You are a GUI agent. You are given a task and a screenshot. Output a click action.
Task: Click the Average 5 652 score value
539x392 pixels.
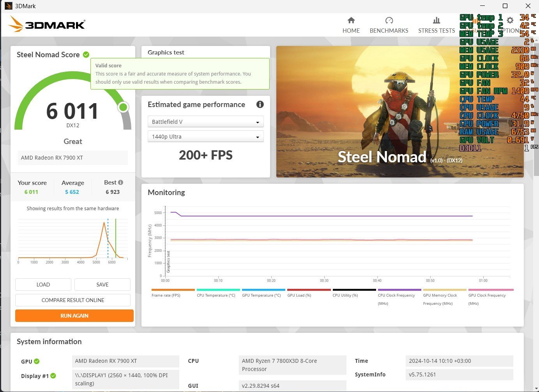(72, 192)
